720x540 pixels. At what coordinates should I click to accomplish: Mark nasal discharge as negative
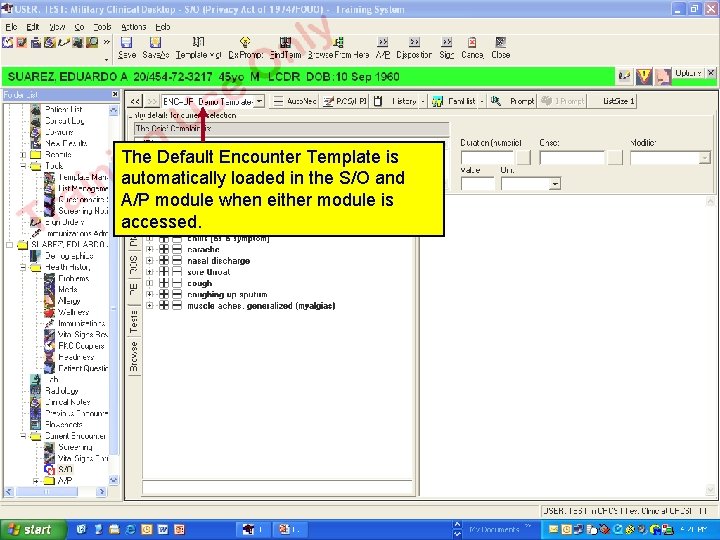(x=177, y=261)
